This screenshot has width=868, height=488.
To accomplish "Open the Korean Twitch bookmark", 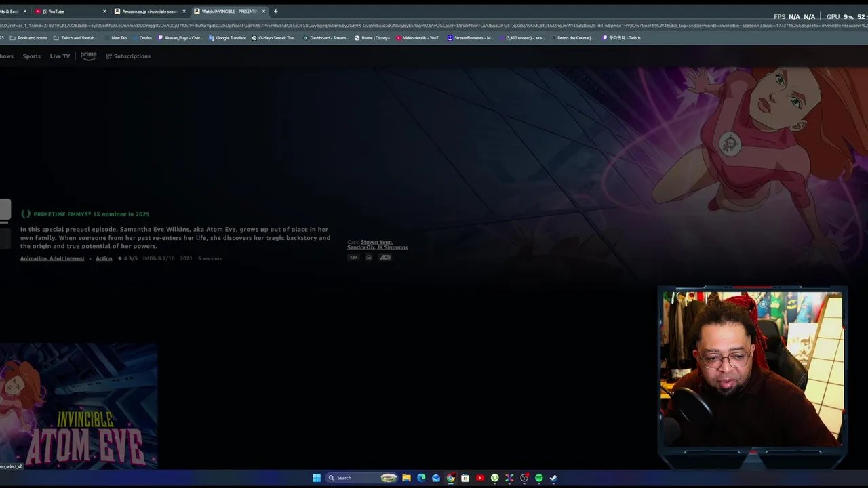I will pyautogui.click(x=621, y=38).
